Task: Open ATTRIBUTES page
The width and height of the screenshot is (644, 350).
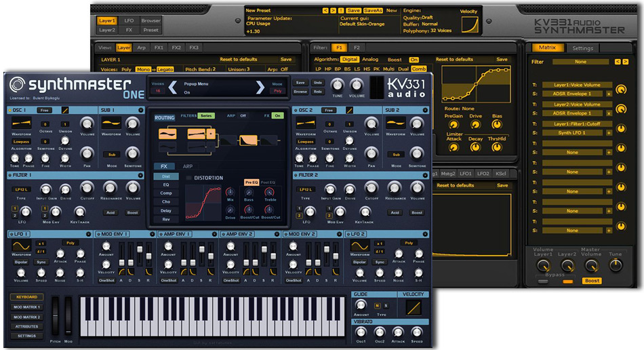Action: [26, 326]
